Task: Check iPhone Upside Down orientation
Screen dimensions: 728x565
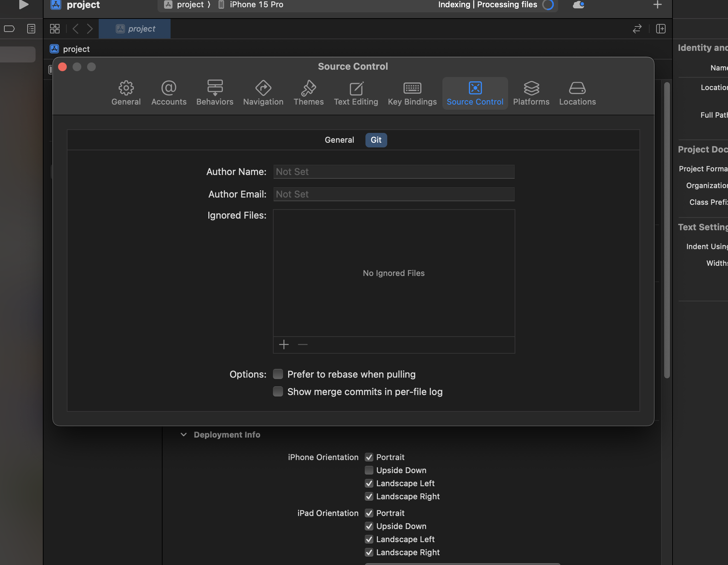Action: click(369, 470)
